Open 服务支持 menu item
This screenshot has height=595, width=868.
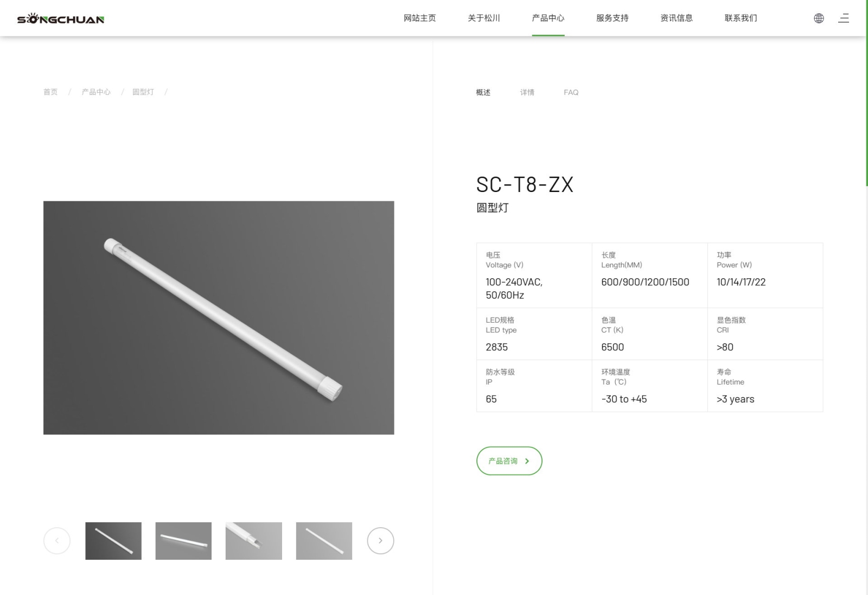(612, 18)
